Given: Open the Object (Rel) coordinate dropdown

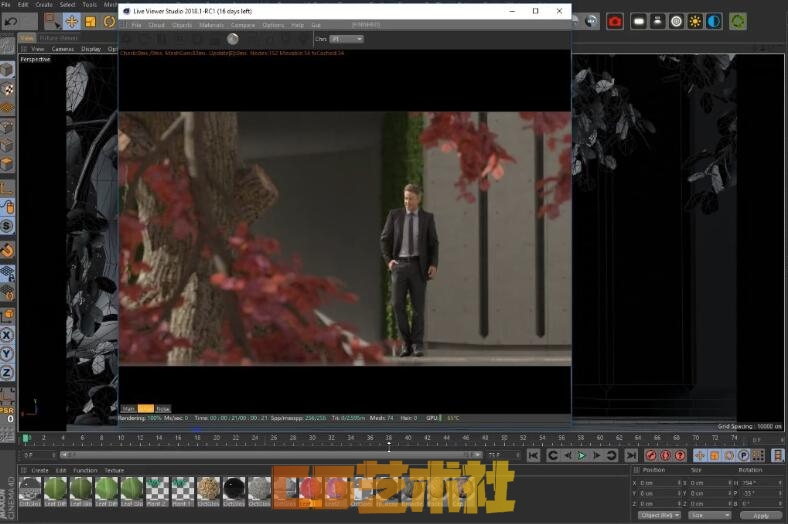Looking at the screenshot, I should (659, 515).
